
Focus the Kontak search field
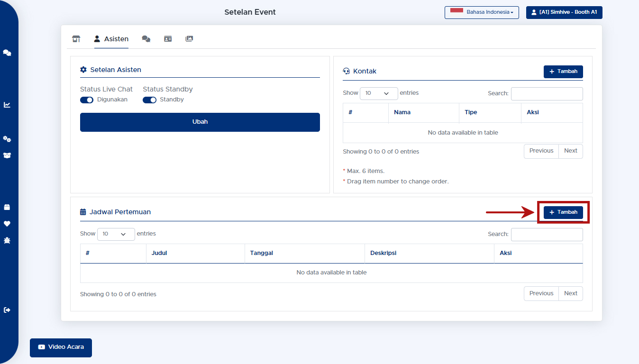pyautogui.click(x=547, y=94)
